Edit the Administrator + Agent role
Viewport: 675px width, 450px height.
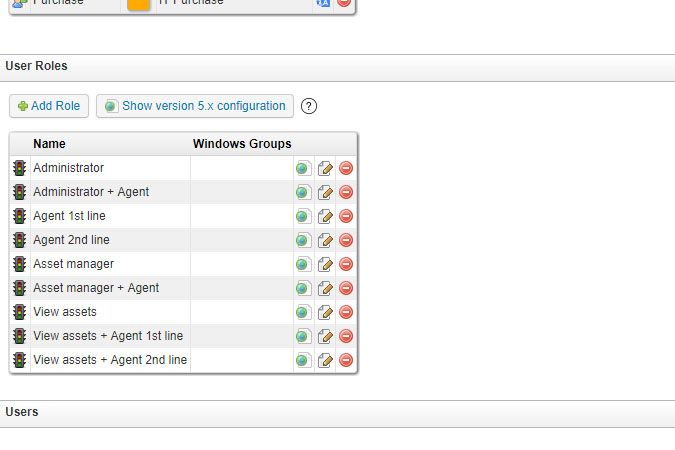325,192
